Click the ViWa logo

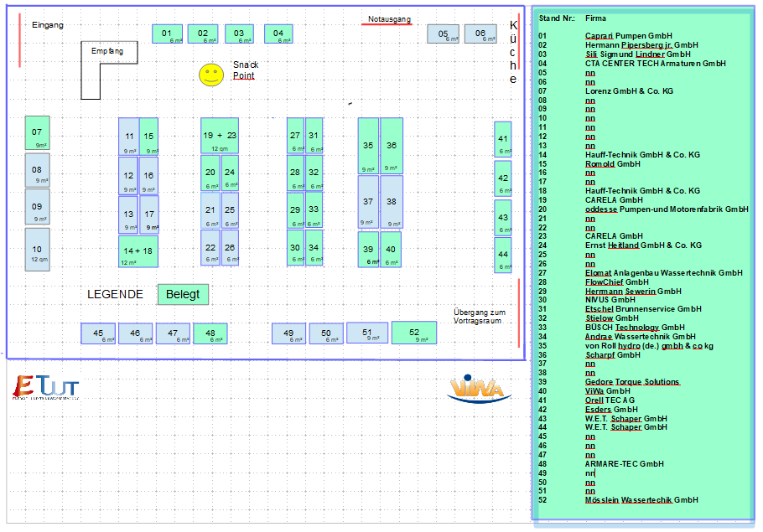[x=479, y=389]
